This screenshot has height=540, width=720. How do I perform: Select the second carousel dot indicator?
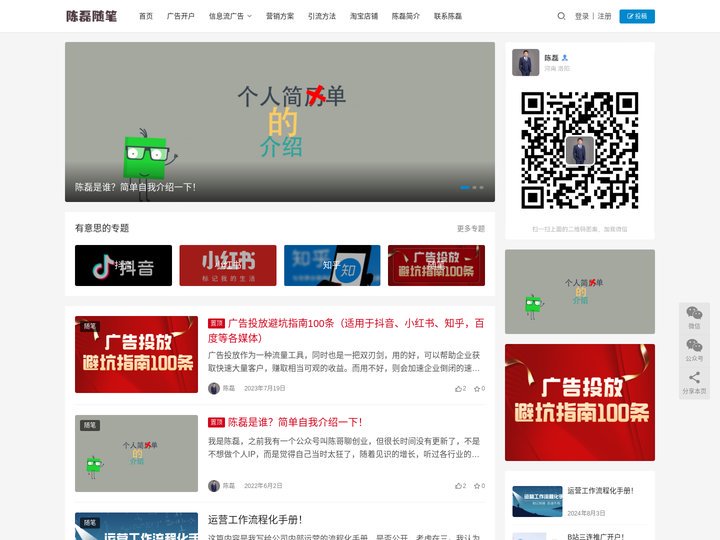(474, 187)
